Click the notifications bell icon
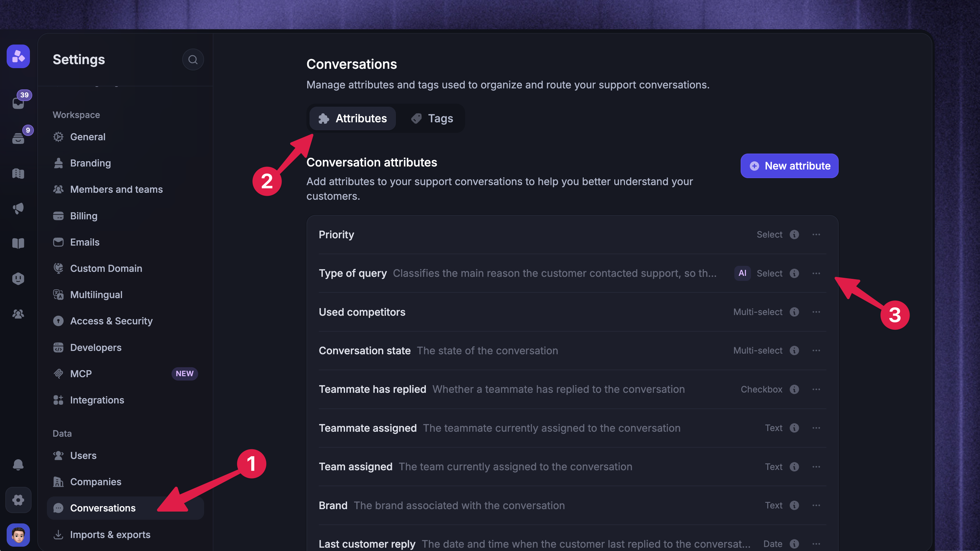The width and height of the screenshot is (980, 551). point(18,464)
